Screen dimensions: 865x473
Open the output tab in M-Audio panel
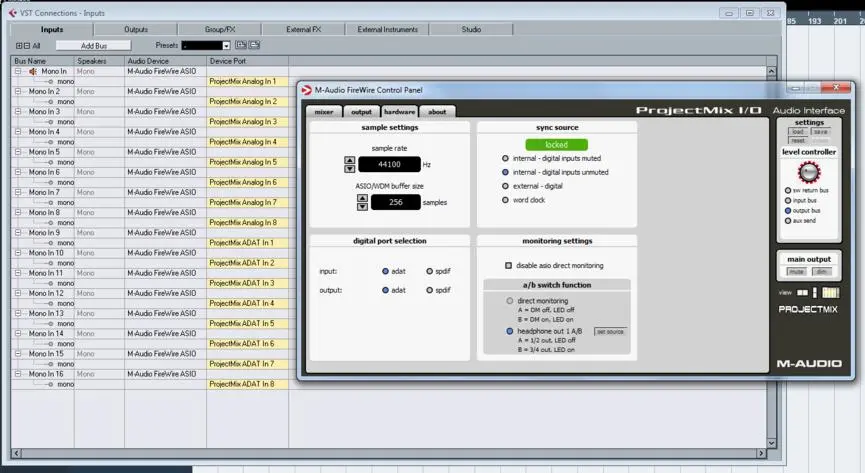361,111
